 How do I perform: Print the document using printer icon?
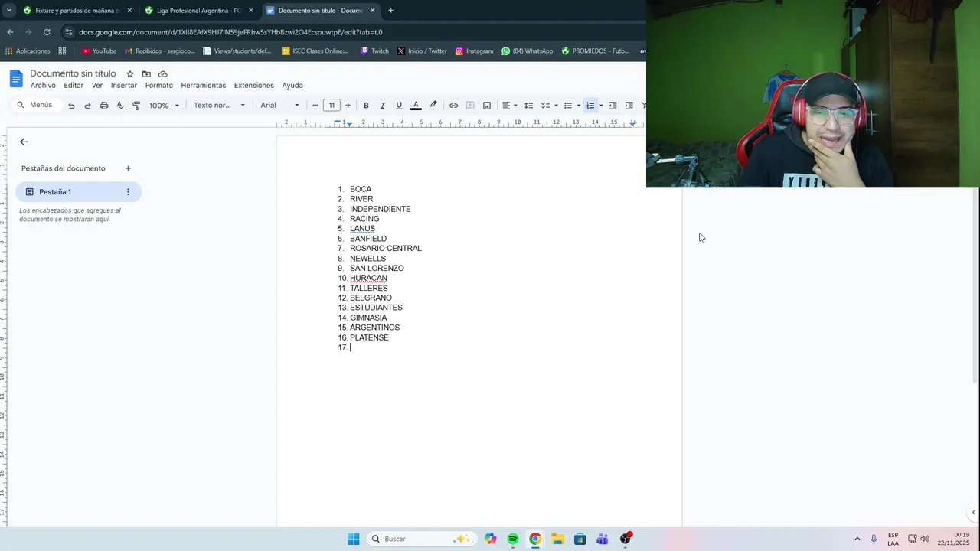pyautogui.click(x=104, y=106)
